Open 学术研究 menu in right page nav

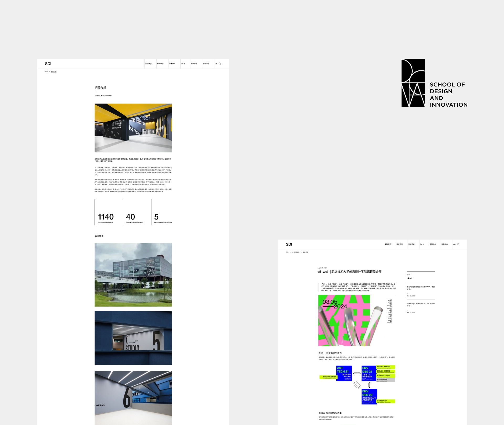pyautogui.click(x=411, y=244)
